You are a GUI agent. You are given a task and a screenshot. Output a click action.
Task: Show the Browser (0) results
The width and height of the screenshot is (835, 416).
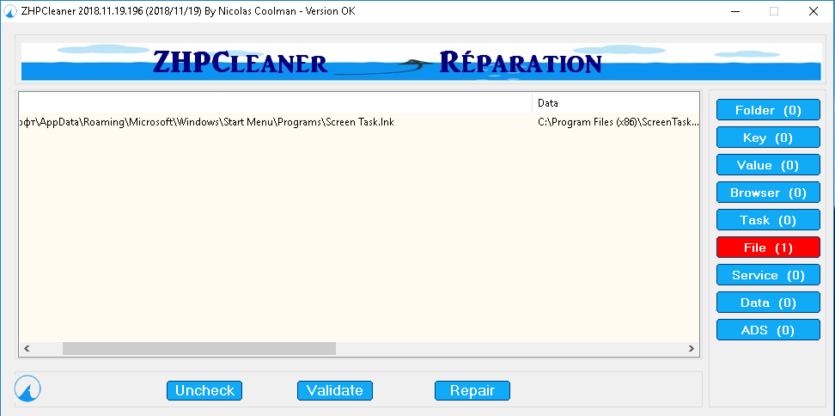(x=768, y=193)
